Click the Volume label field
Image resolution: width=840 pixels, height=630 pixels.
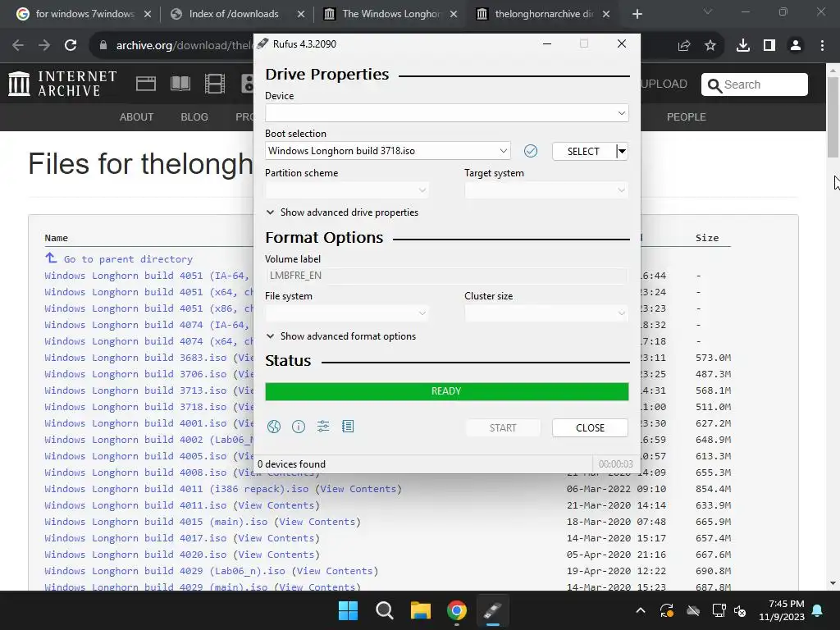pyautogui.click(x=447, y=276)
